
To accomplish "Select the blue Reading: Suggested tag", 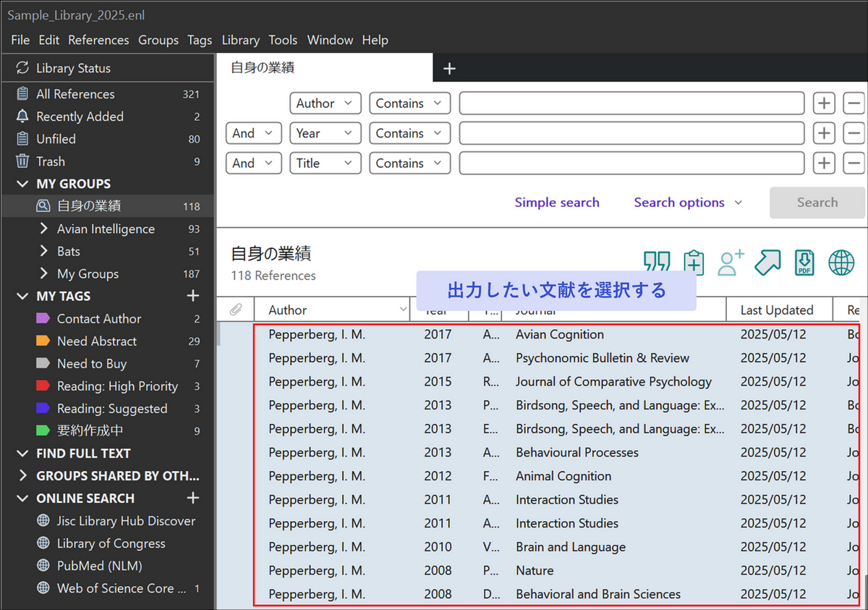I will pos(101,408).
